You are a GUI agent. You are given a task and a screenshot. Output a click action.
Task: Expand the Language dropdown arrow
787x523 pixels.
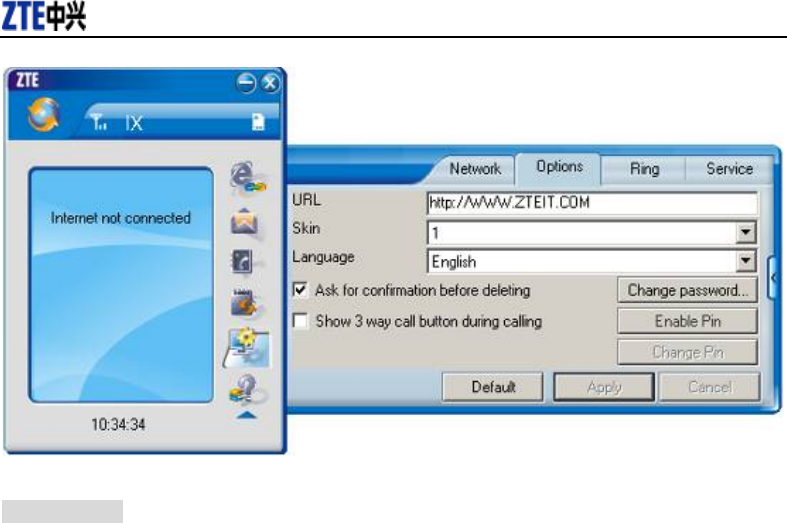746,260
